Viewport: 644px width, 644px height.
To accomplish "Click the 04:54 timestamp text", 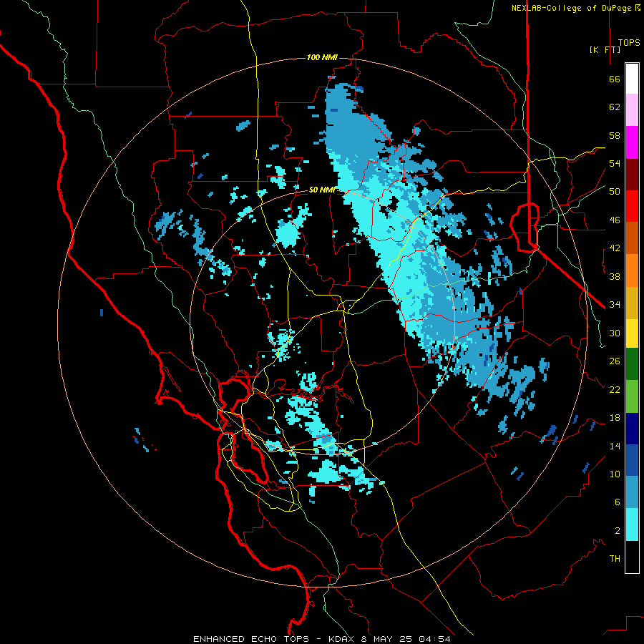I will [434, 639].
